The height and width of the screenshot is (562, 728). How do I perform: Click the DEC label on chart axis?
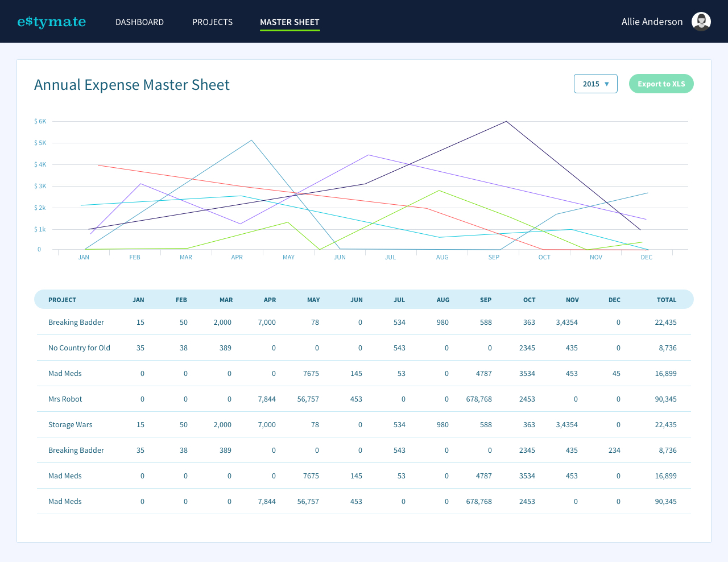click(646, 257)
